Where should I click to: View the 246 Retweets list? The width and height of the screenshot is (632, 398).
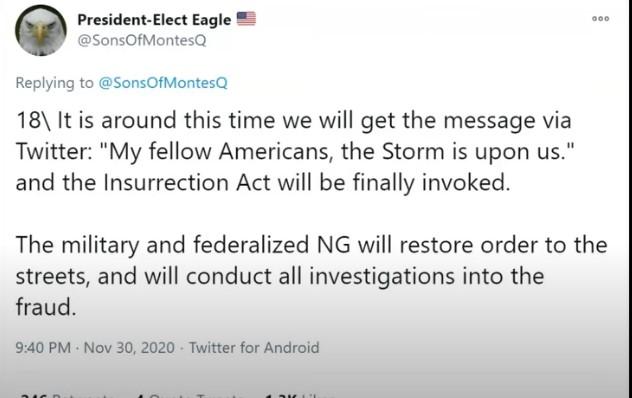point(67,396)
